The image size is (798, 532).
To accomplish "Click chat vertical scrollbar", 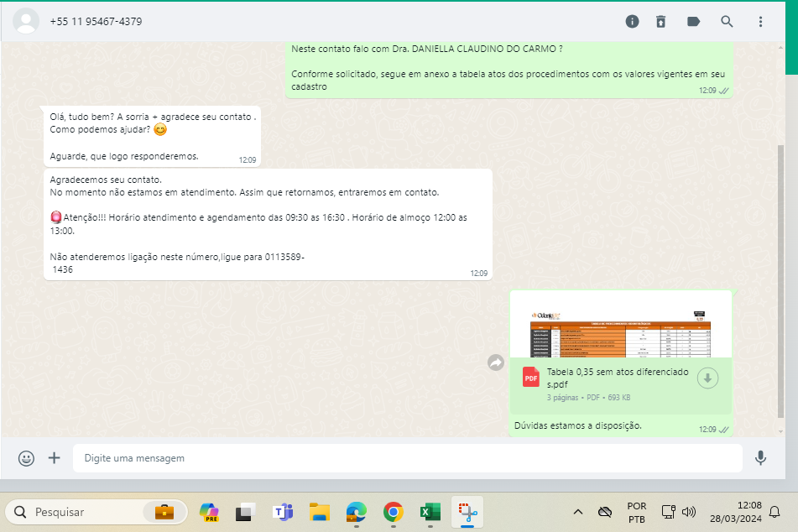I will (x=780, y=282).
